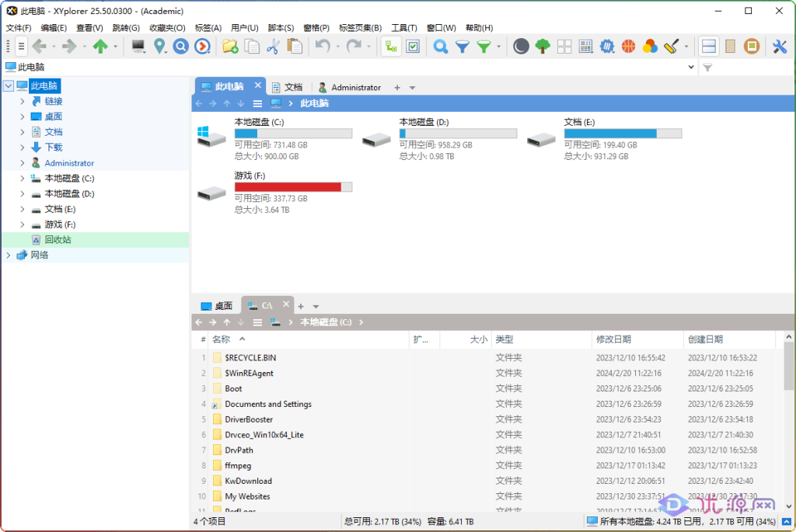796x532 pixels.
Task: Click the computer drives icon in the toolbar
Action: [x=138, y=47]
